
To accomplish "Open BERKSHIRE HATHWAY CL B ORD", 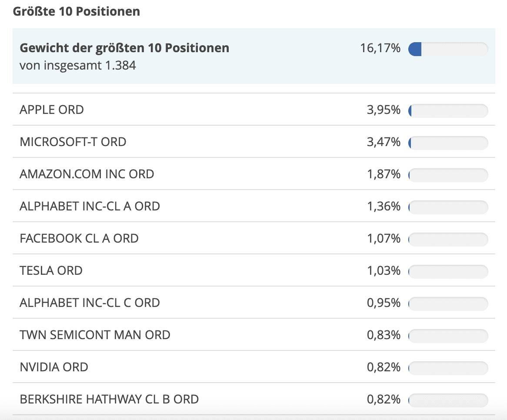I will tap(109, 399).
